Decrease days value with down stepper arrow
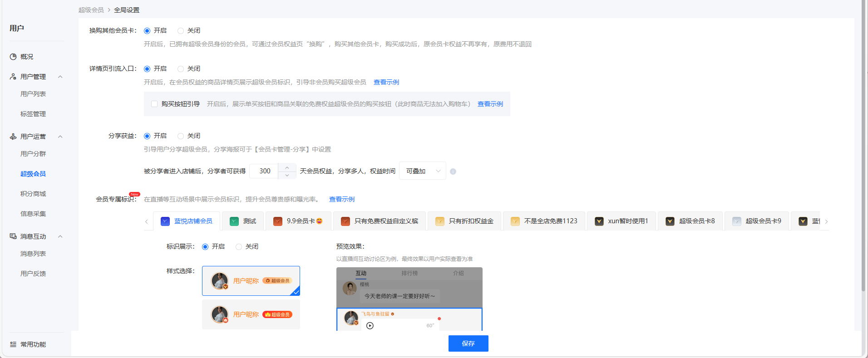Screen dimensions: 868x358 point(287,175)
